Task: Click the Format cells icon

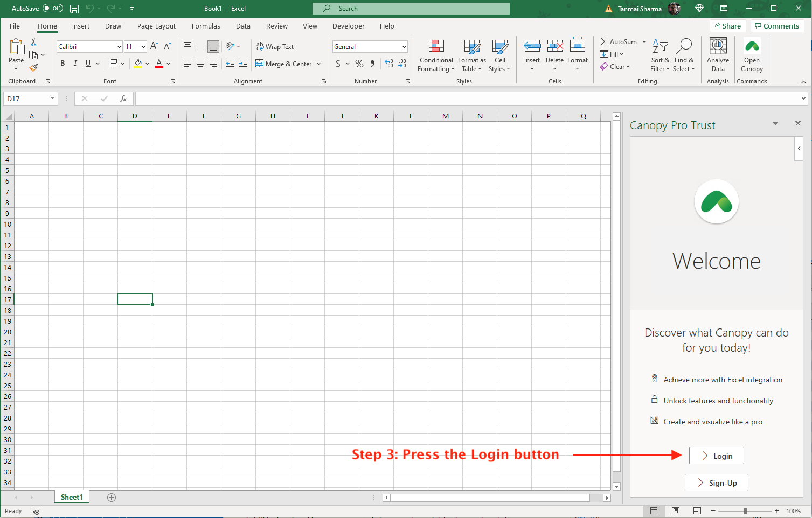Action: [x=578, y=46]
